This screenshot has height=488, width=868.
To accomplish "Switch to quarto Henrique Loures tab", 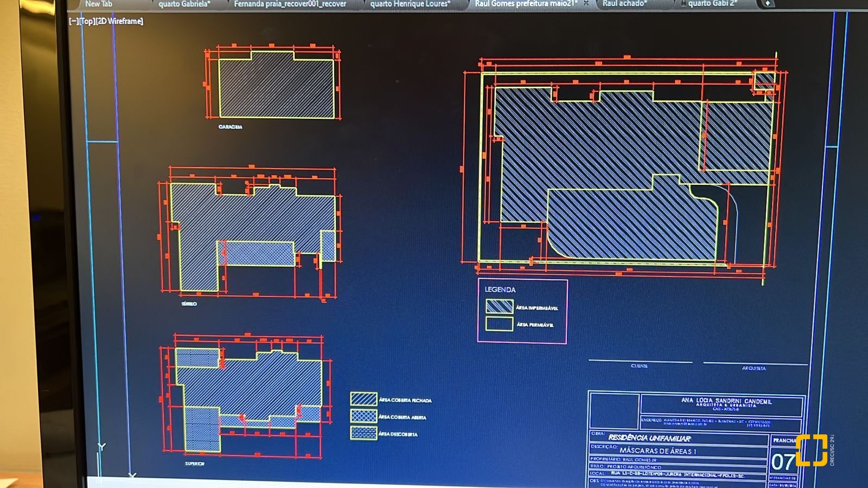I will click(x=410, y=4).
